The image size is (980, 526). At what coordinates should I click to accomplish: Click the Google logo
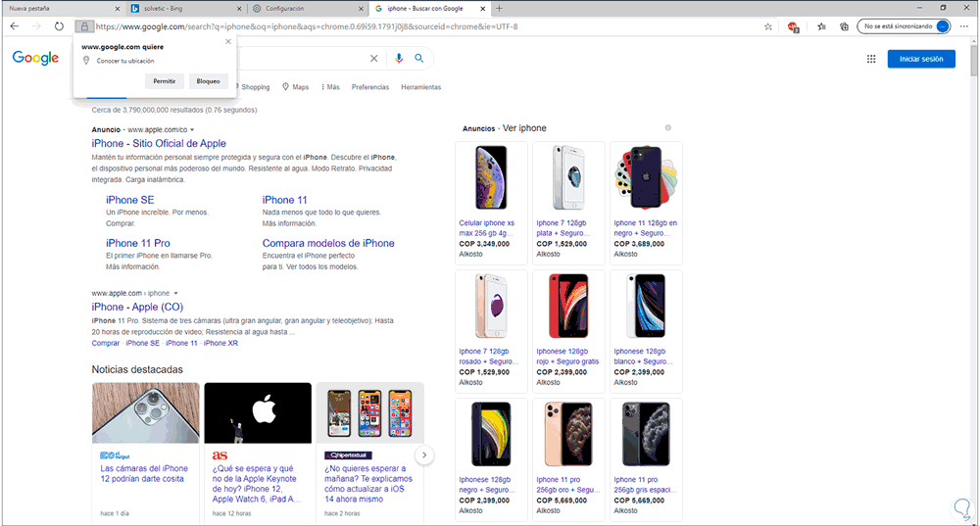[35, 58]
